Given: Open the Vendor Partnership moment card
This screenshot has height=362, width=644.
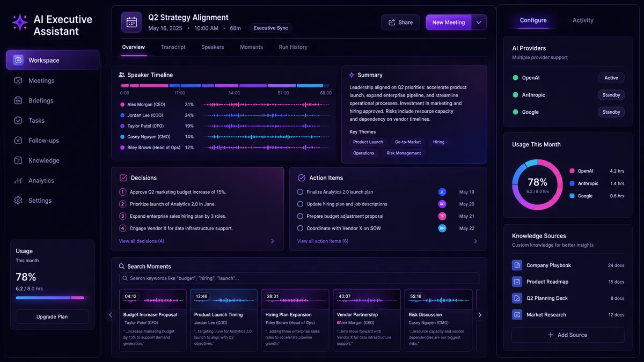Looking at the screenshot, I should pos(367,320).
